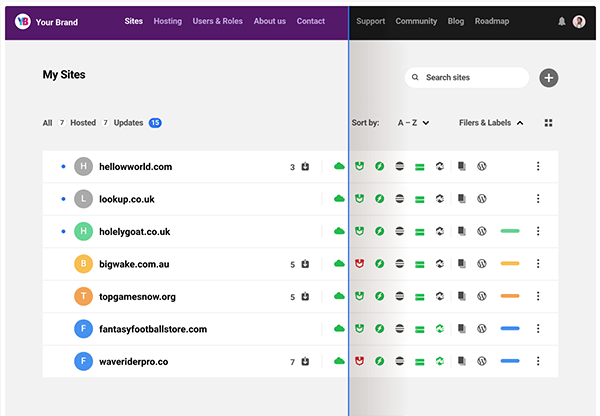Viewport: 600px width, 416px height.
Task: Click the speed icon for holelygoat.co.uk
Action: (380, 232)
